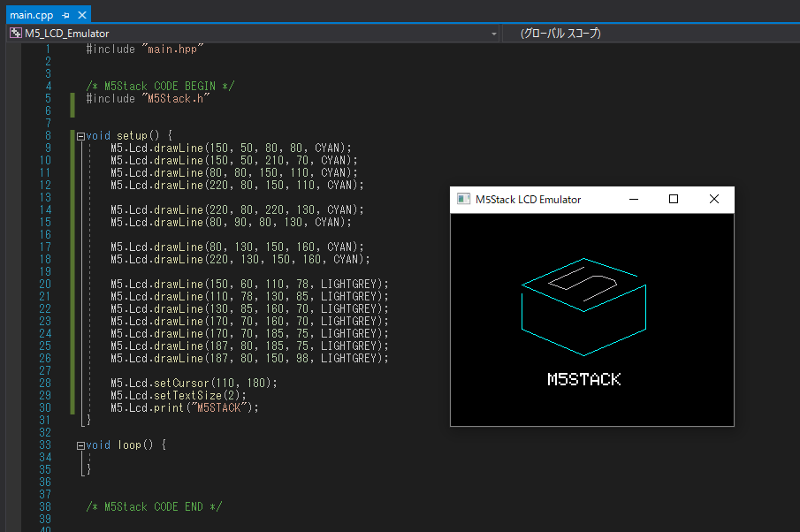
Task: Minimize the M5Stack LCD Emulator window
Action: (634, 200)
